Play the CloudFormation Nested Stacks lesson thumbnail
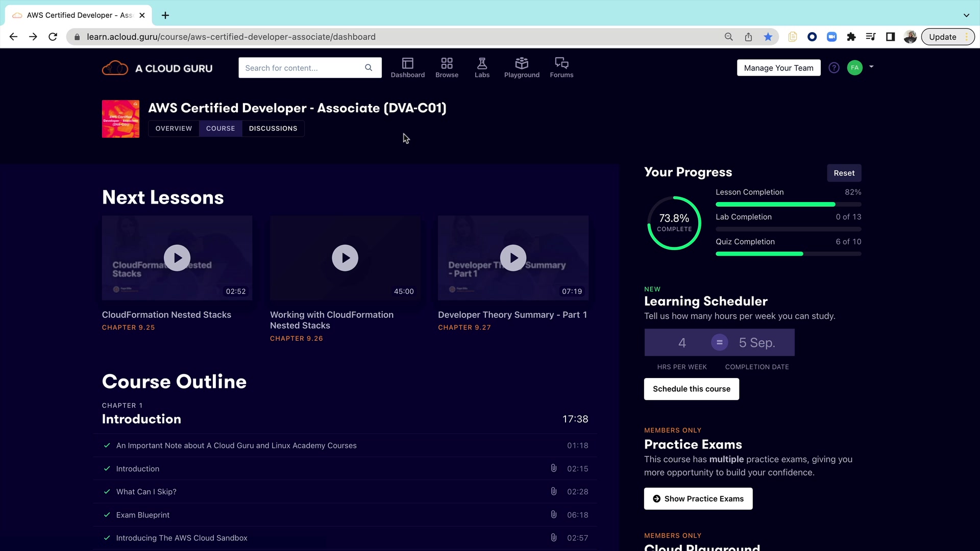Image resolution: width=980 pixels, height=551 pixels. coord(177,258)
